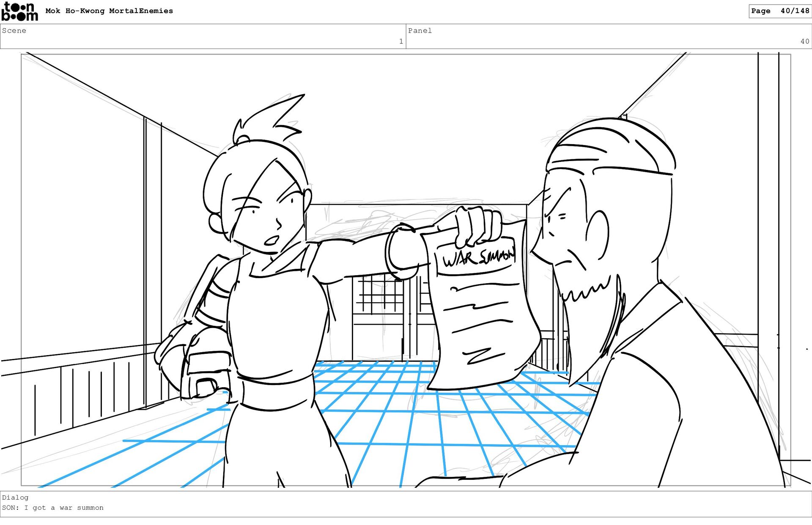Click the Page 40/148 indicator box
812x525 pixels.
pos(779,11)
